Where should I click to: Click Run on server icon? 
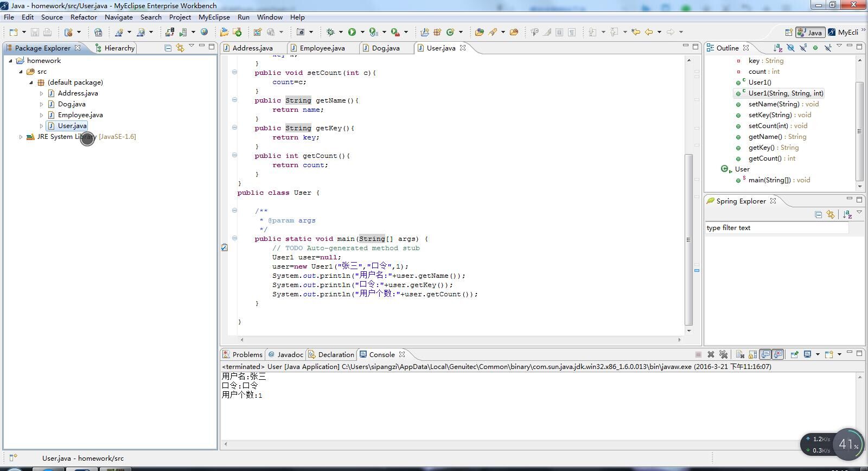[183, 32]
